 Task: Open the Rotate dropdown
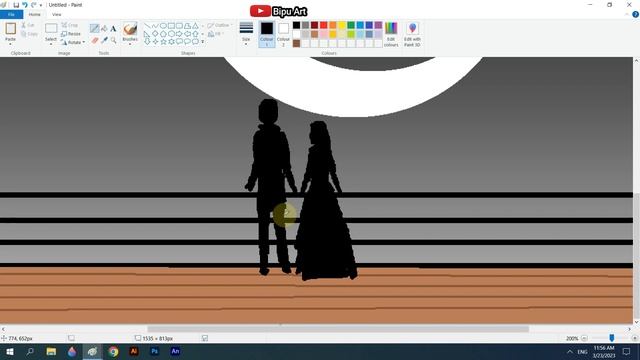pos(73,42)
